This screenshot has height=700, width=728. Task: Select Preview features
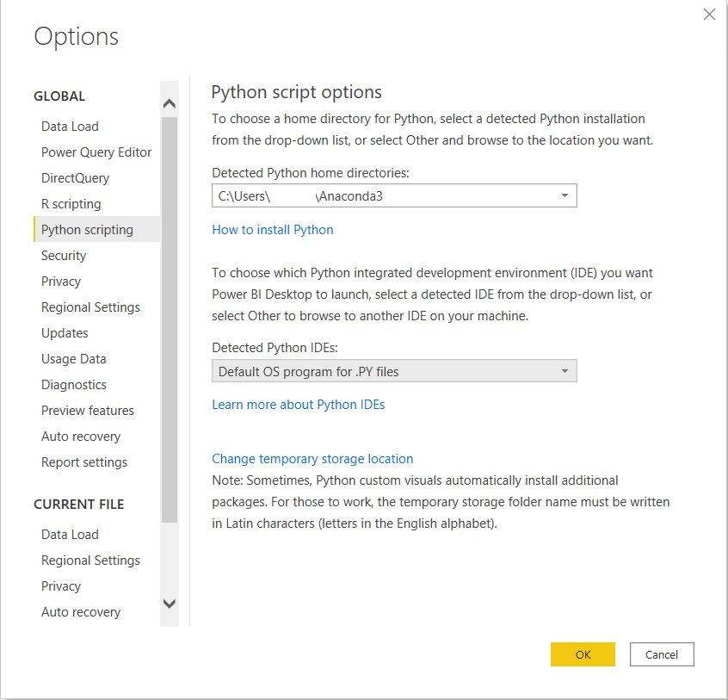[x=87, y=410]
